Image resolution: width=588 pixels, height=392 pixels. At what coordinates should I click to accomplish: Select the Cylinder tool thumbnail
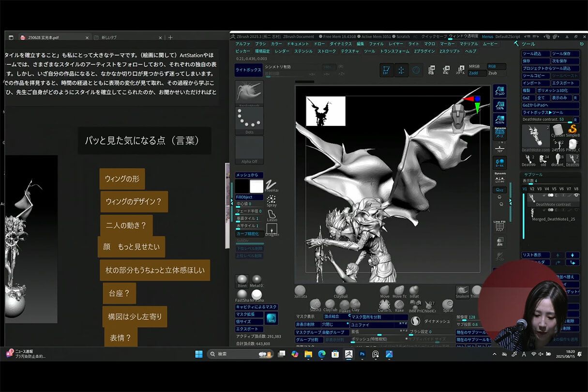coord(558,130)
